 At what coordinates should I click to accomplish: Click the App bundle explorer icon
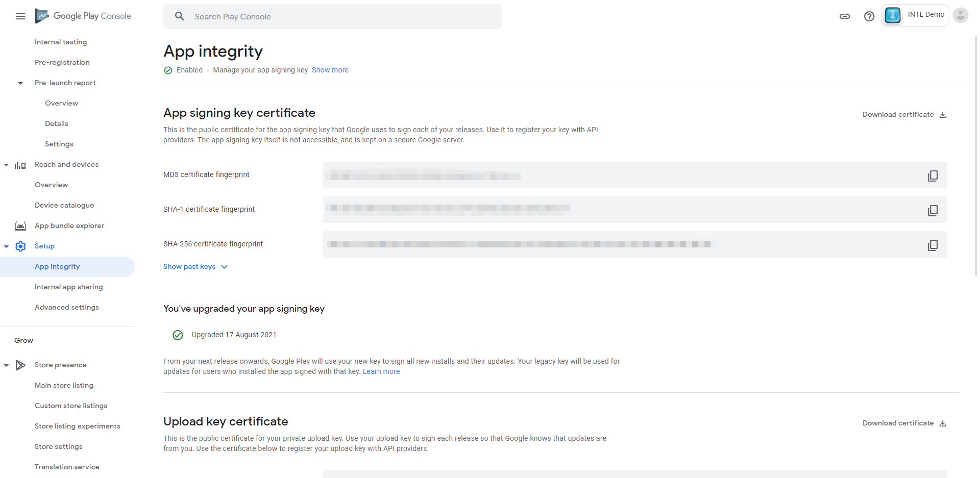pos(20,225)
